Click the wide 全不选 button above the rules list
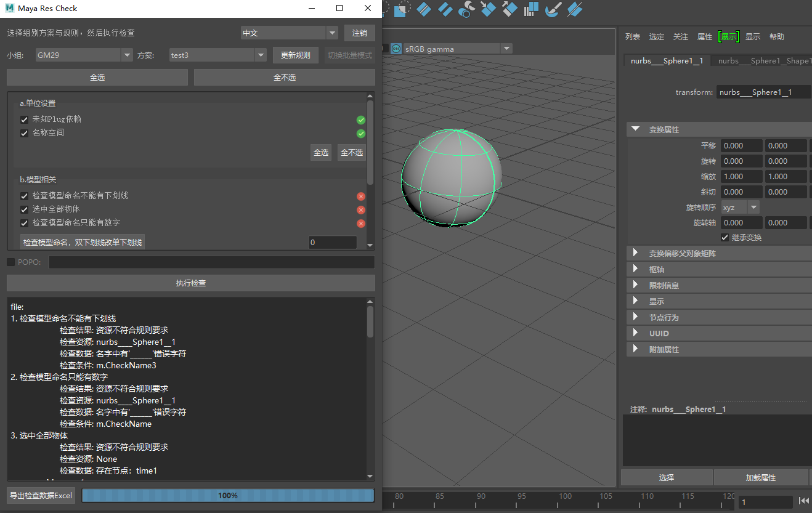812x513 pixels. tap(285, 78)
